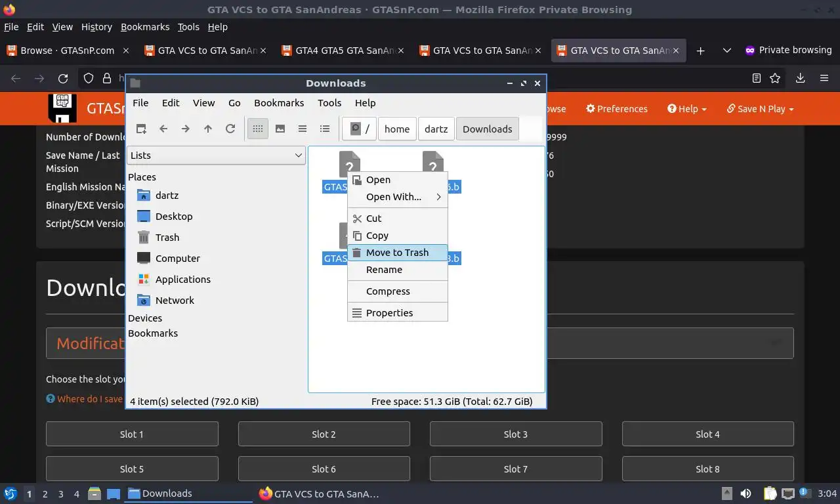The height and width of the screenshot is (504, 840).
Task: Click the 'Slot 6' button
Action: [324, 469]
